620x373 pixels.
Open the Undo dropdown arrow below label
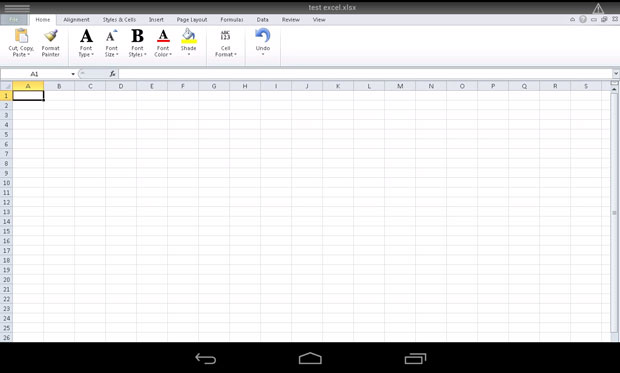coord(263,55)
